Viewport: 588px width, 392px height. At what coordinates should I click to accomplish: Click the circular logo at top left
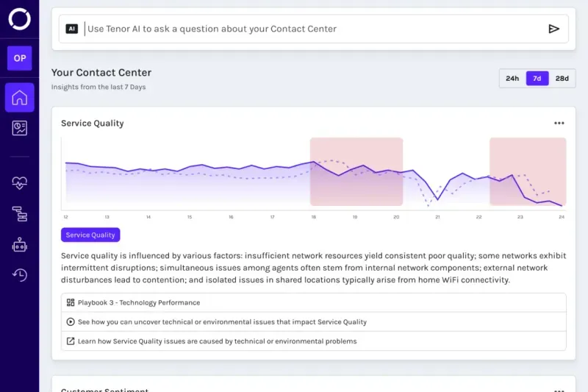[19, 18]
